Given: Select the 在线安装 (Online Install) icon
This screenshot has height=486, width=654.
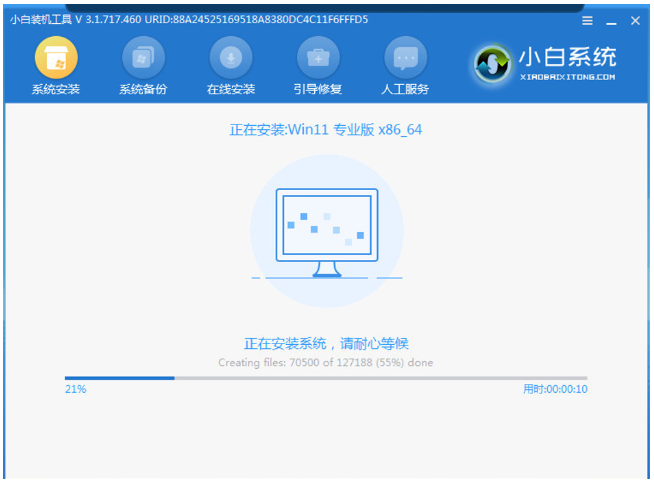Looking at the screenshot, I should 231,58.
